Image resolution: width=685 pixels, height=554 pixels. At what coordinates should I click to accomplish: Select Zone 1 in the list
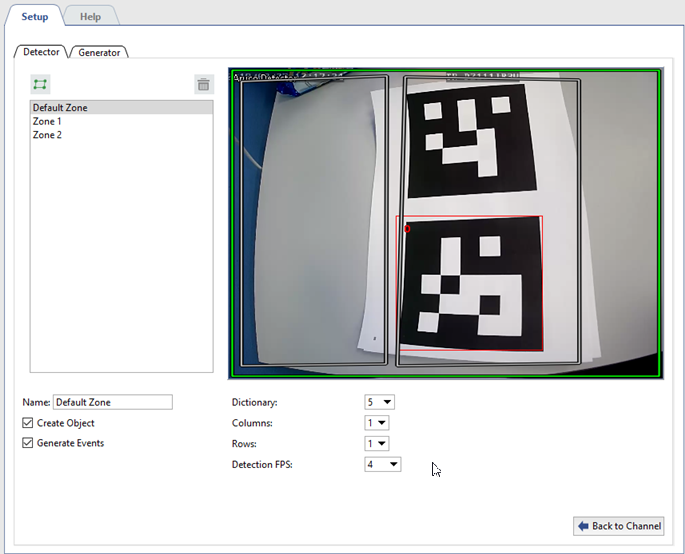point(47,121)
